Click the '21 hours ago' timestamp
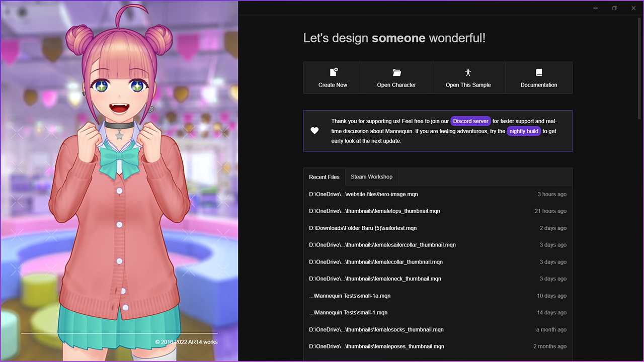The image size is (644, 362). [550, 211]
